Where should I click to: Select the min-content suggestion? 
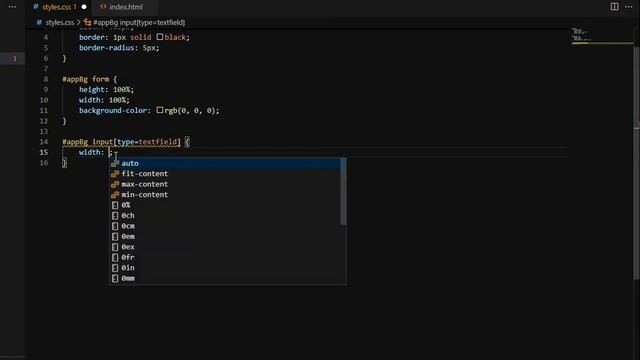(225, 195)
